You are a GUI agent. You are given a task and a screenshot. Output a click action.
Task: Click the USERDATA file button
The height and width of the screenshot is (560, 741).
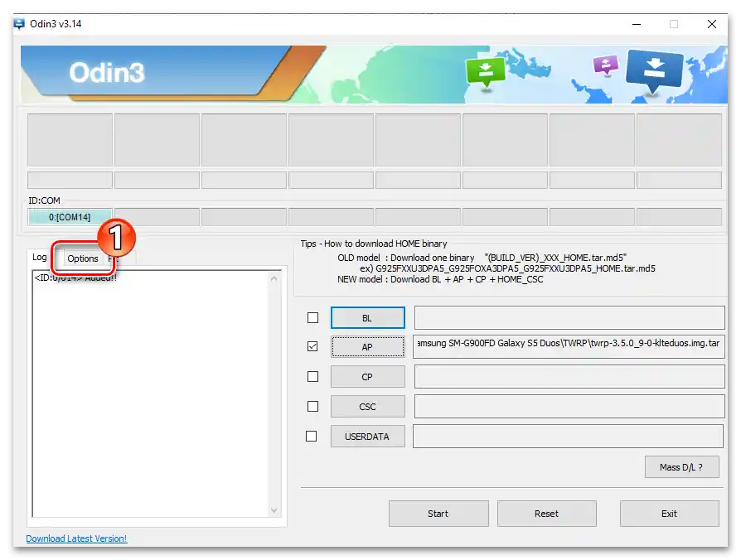(368, 437)
